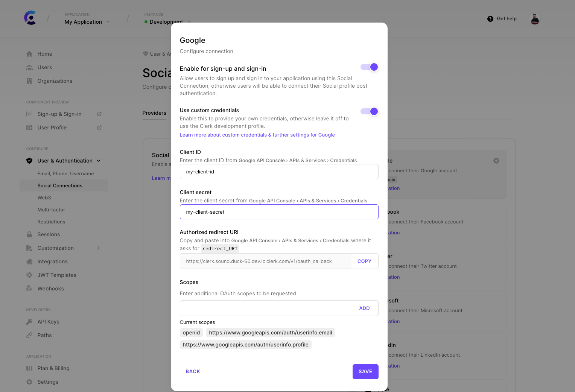
Task: Open the Customization sidebar icon
Action: (x=29, y=248)
